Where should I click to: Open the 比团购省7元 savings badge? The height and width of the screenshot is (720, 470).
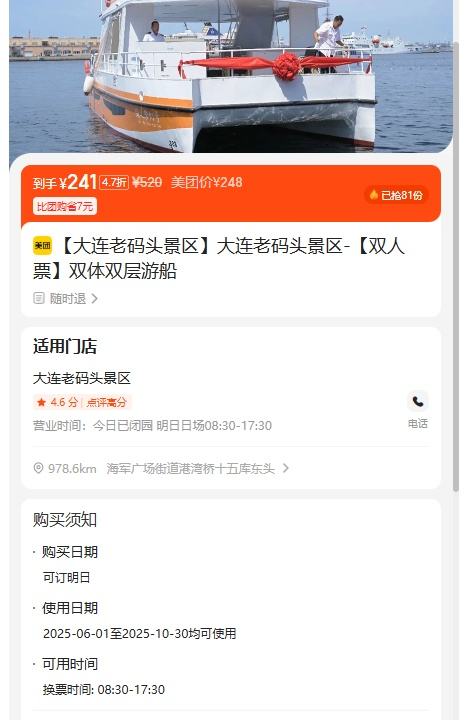point(65,207)
